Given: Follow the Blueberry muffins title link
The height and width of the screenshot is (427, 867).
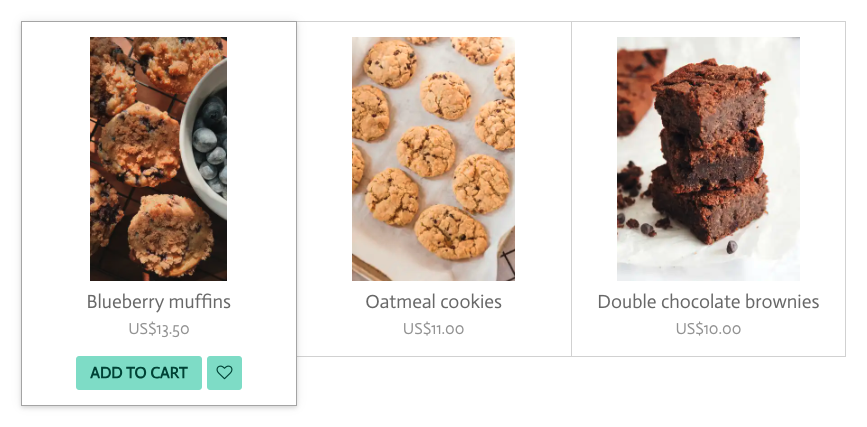Looking at the screenshot, I should [x=159, y=302].
